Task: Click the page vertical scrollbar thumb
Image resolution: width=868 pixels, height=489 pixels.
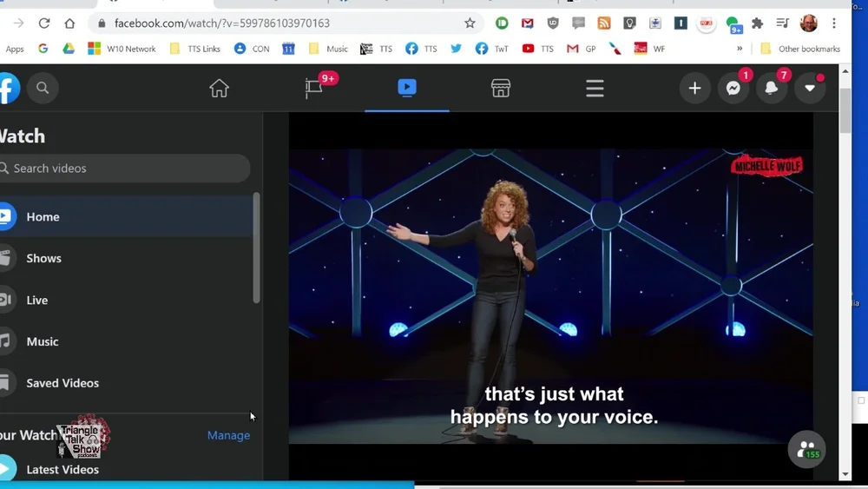Action: point(845,111)
